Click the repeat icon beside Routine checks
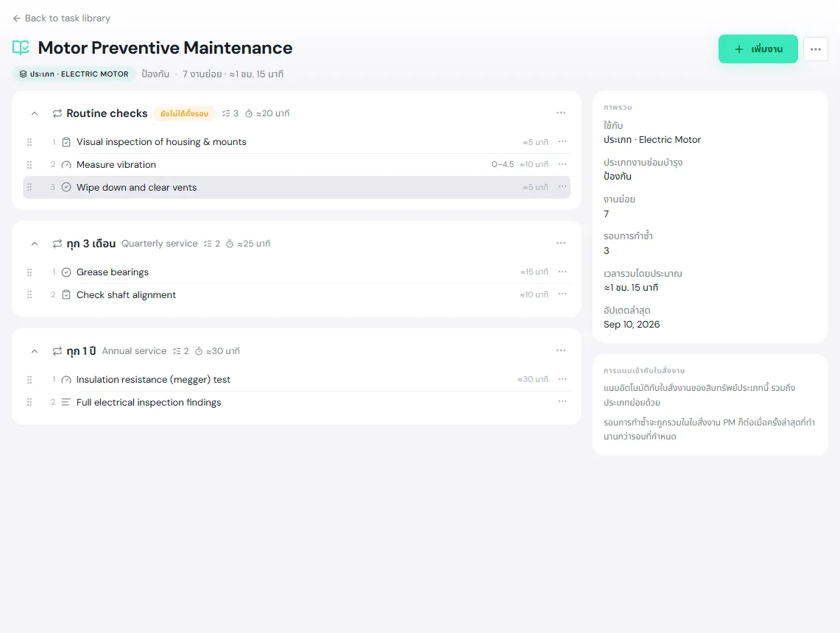840x633 pixels. coord(57,113)
